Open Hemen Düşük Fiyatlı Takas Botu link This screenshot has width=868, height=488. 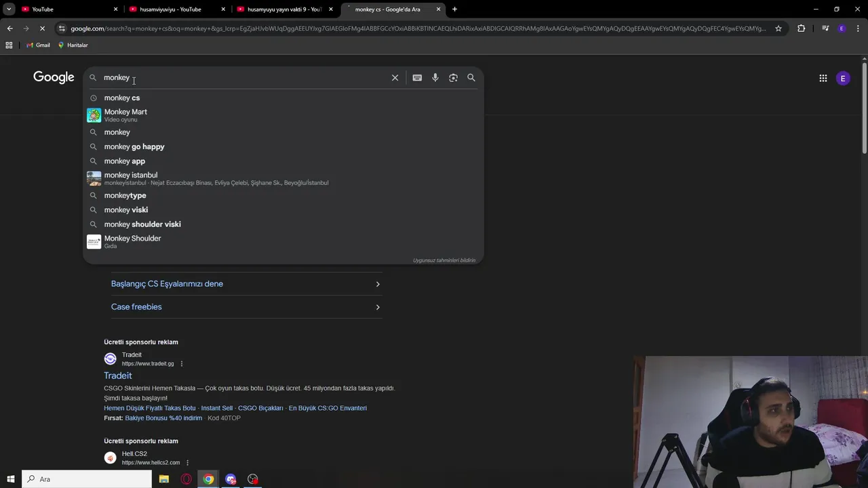click(x=150, y=408)
